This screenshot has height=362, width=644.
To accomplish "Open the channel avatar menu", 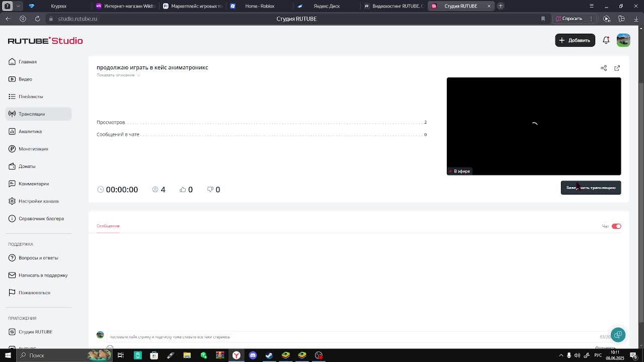I will (623, 40).
